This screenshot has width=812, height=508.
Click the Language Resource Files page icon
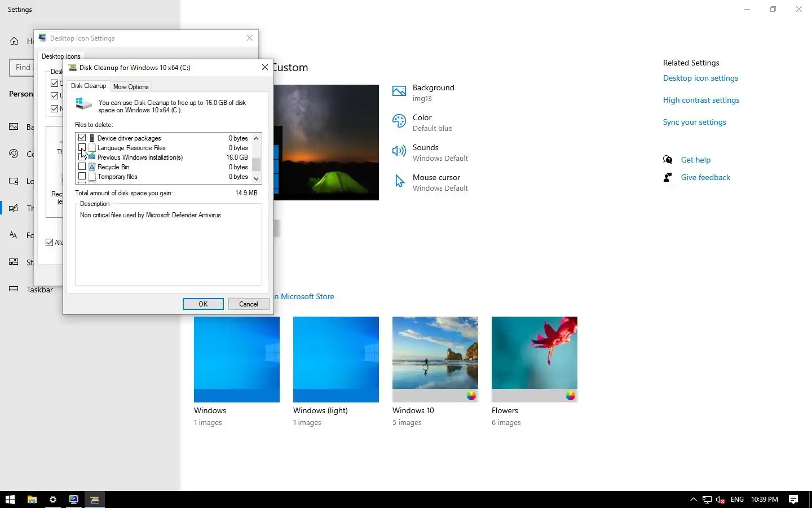point(92,148)
